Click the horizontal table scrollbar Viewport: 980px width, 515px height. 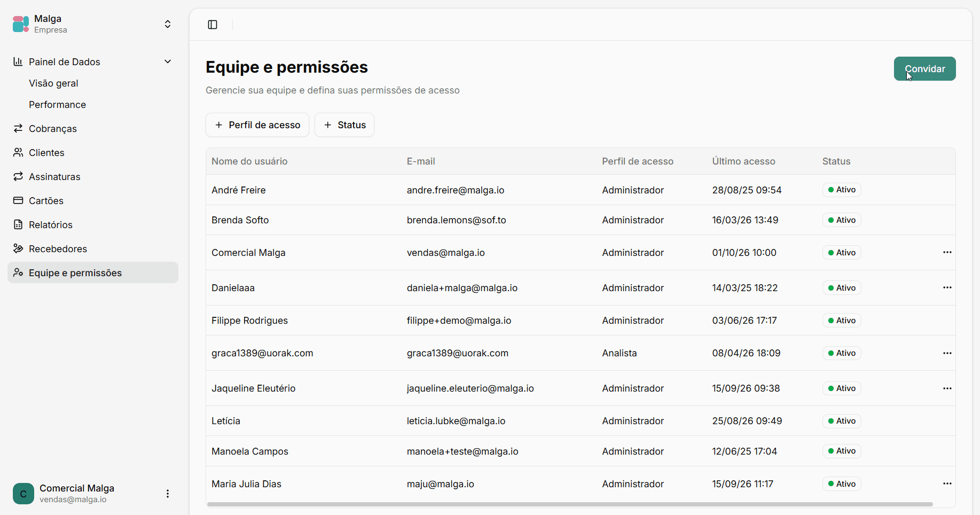tap(570, 504)
